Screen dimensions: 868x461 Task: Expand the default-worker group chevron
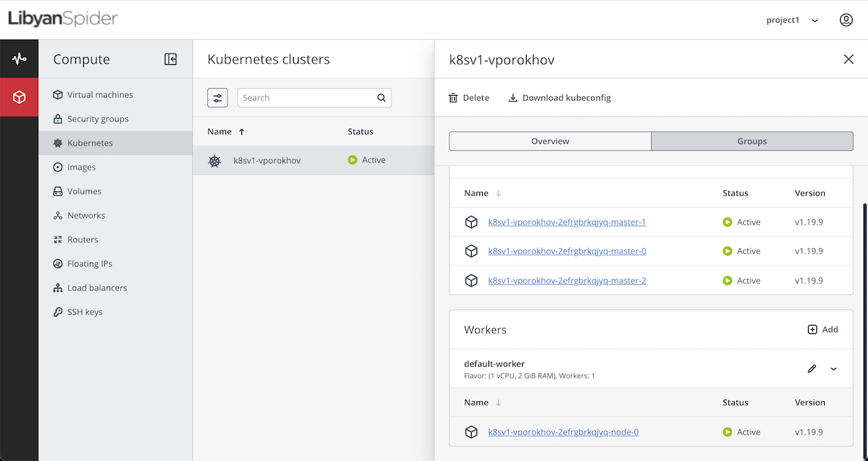coord(834,368)
